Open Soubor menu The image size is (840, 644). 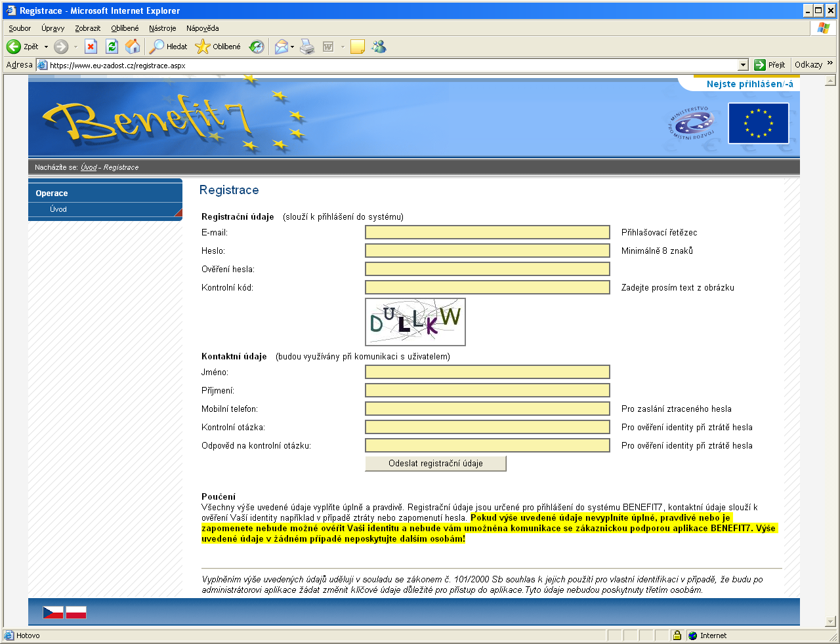[x=20, y=28]
